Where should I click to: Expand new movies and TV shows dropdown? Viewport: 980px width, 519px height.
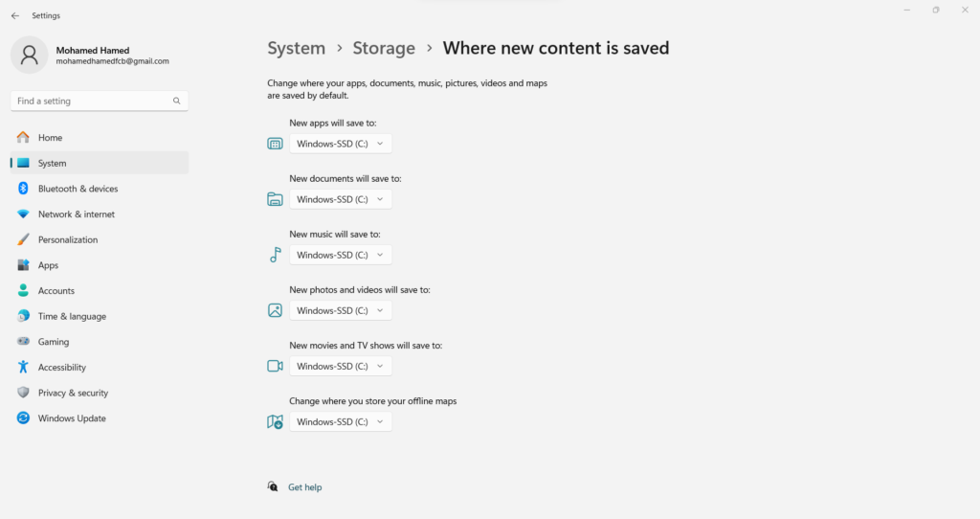click(x=341, y=366)
